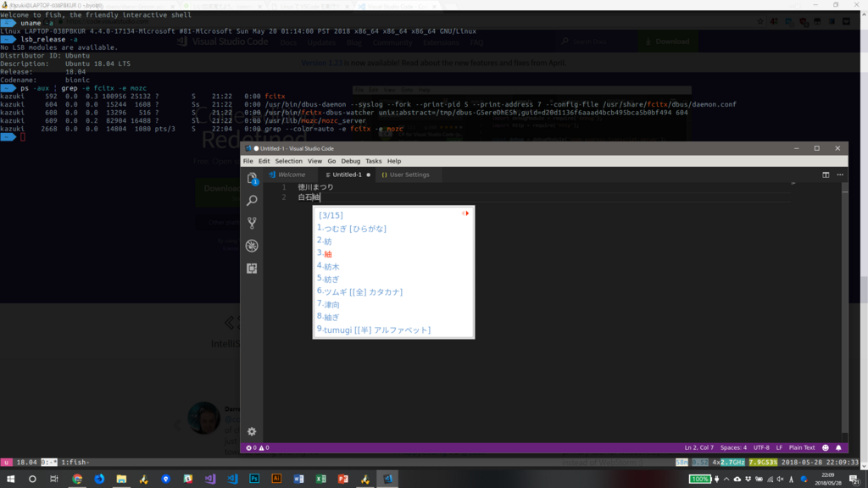Open Excel from the taskbar
Image resolution: width=868 pixels, height=488 pixels.
pos(320,480)
